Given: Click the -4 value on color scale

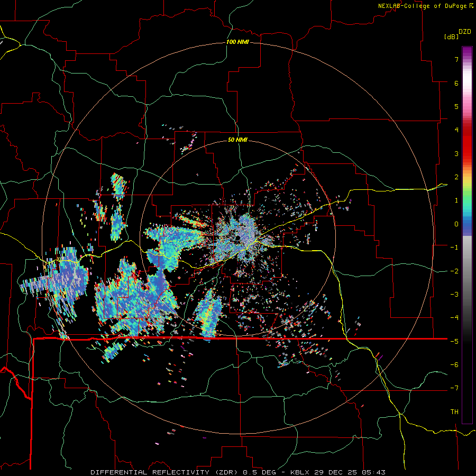Looking at the screenshot, I should [454, 318].
